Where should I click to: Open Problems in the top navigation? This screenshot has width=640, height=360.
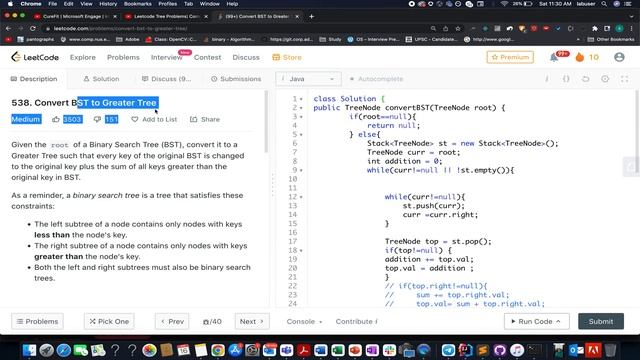[123, 58]
